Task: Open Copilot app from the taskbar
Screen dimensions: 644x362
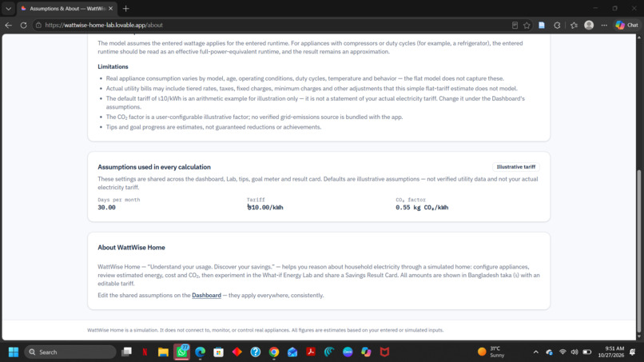Action: pyautogui.click(x=366, y=352)
